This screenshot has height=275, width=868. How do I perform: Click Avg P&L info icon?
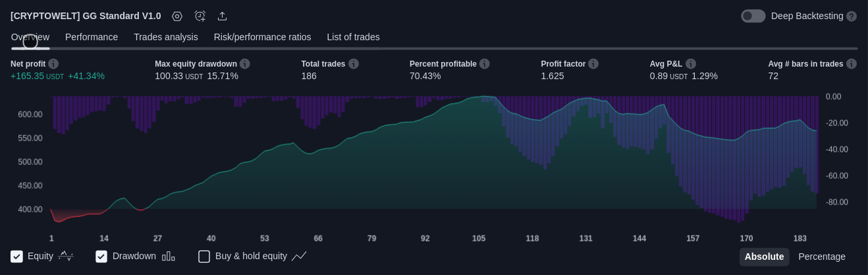[691, 64]
